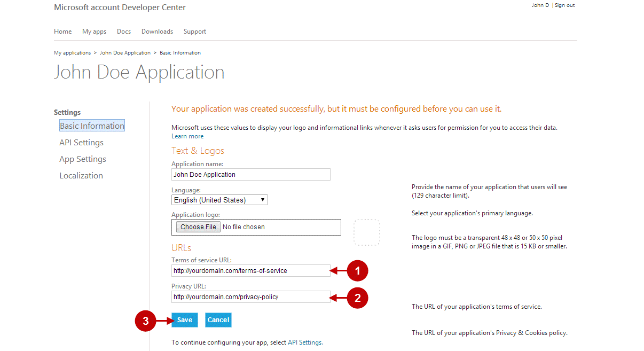
Task: Select English (United States) language option
Action: click(214, 199)
